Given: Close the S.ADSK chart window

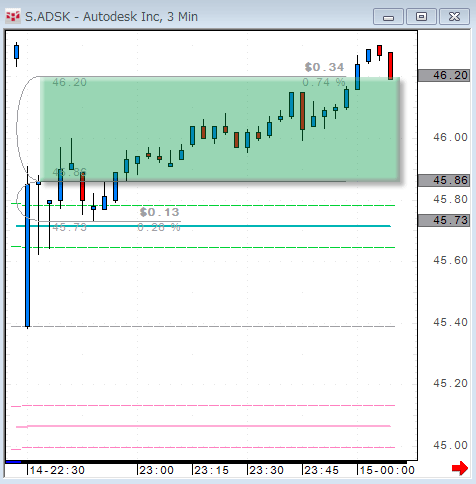Looking at the screenshot, I should tap(454, 17).
